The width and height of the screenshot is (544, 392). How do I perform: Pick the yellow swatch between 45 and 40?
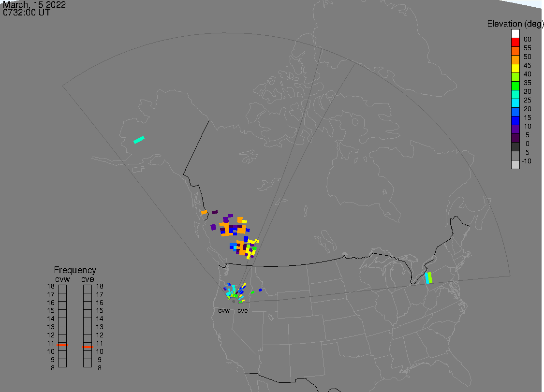pos(515,68)
